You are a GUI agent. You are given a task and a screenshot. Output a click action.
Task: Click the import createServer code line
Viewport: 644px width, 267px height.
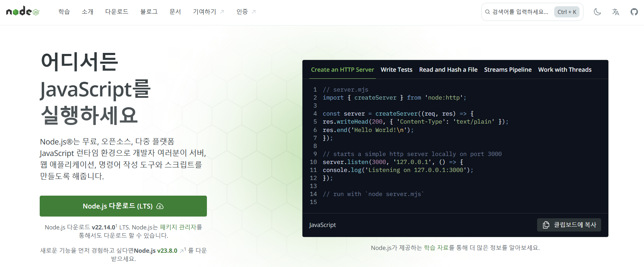pyautogui.click(x=394, y=98)
